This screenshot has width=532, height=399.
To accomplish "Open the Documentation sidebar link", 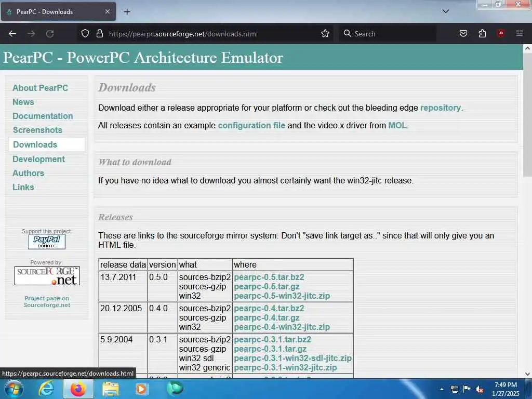I will (43, 116).
